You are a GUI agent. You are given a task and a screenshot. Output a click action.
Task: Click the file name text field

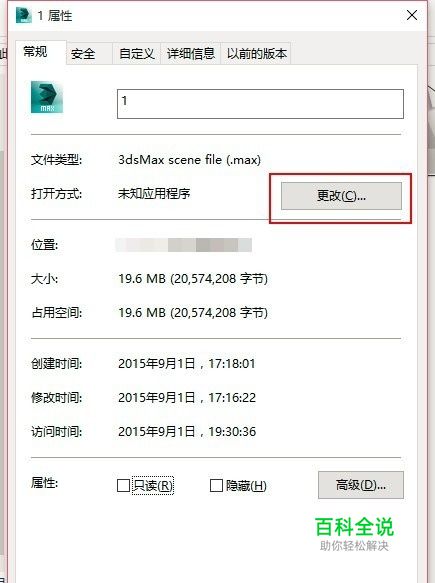pos(260,104)
